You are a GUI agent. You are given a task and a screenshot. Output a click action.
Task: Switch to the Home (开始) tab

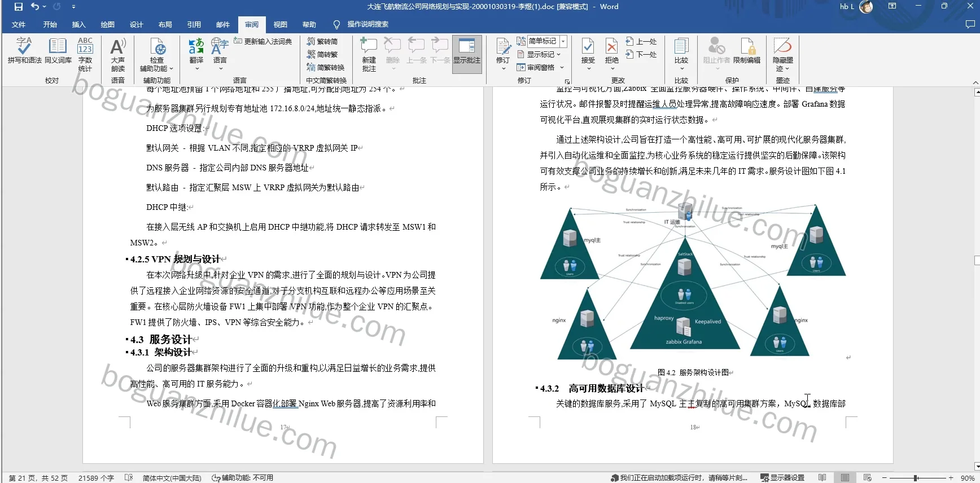[50, 24]
